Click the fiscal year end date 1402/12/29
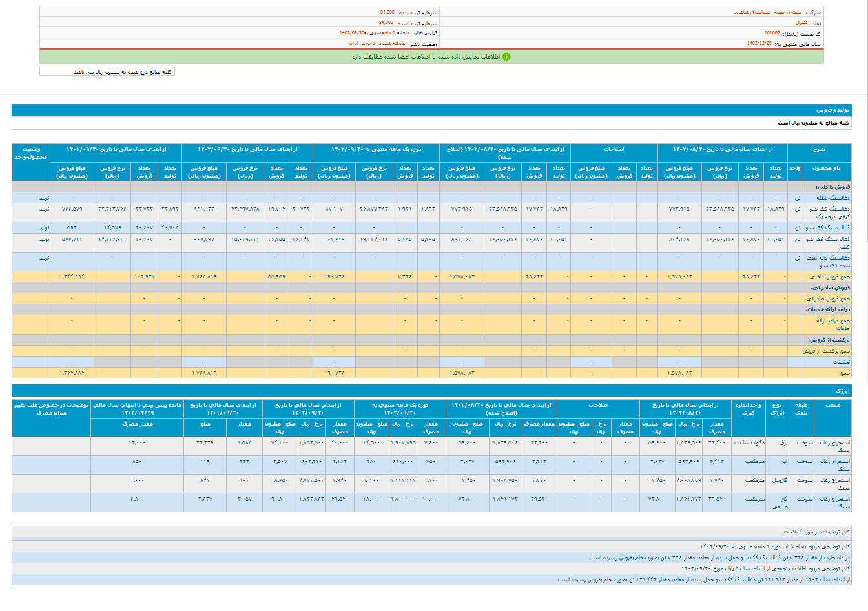 click(x=759, y=43)
